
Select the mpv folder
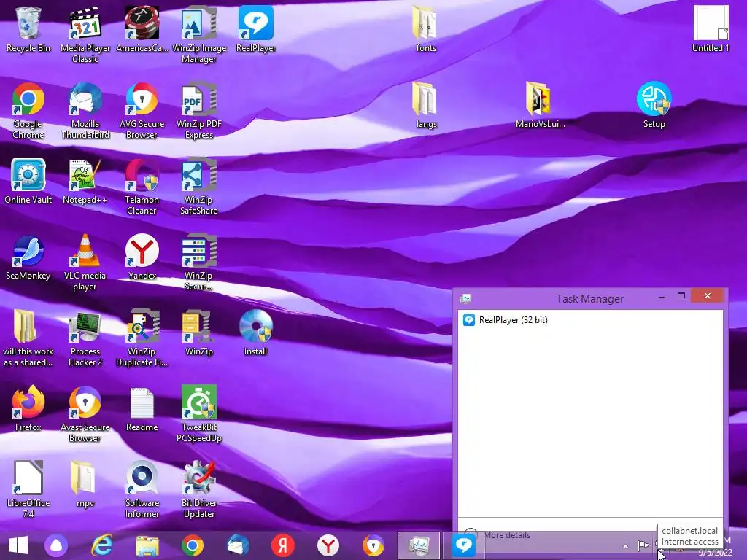point(85,484)
